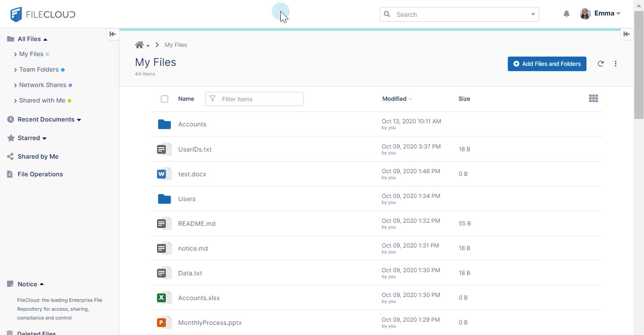Click the Recent Documents clock icon
Viewport: 644px width, 335px height.
pos(11,119)
